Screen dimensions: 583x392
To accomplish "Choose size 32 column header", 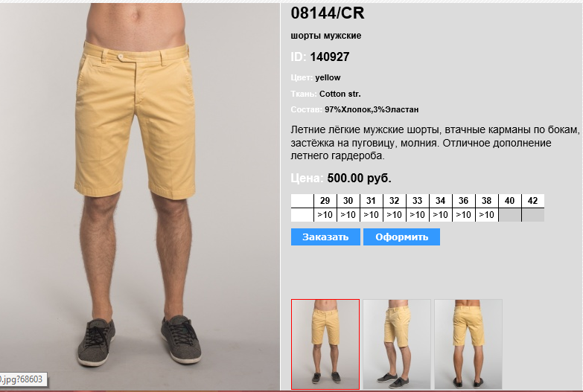I will [x=394, y=201].
